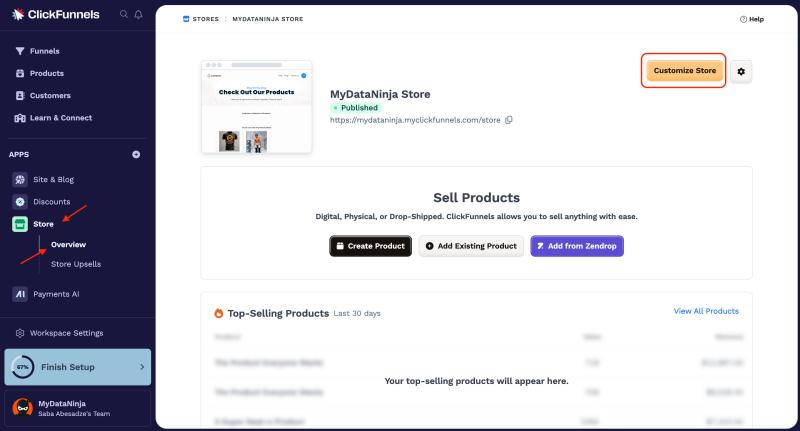Click the Create Product button
This screenshot has height=431, width=800.
(x=370, y=246)
